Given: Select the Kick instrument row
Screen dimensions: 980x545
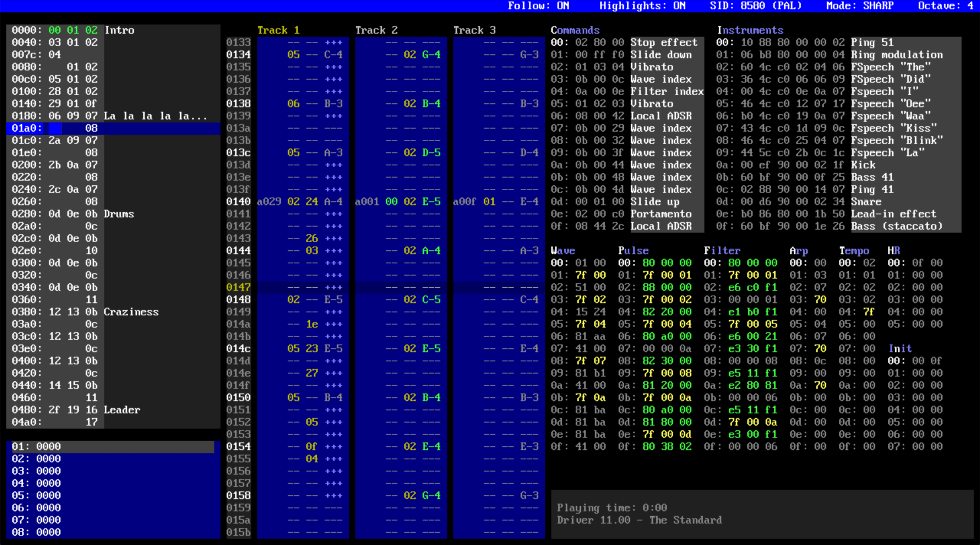Looking at the screenshot, I should [863, 165].
